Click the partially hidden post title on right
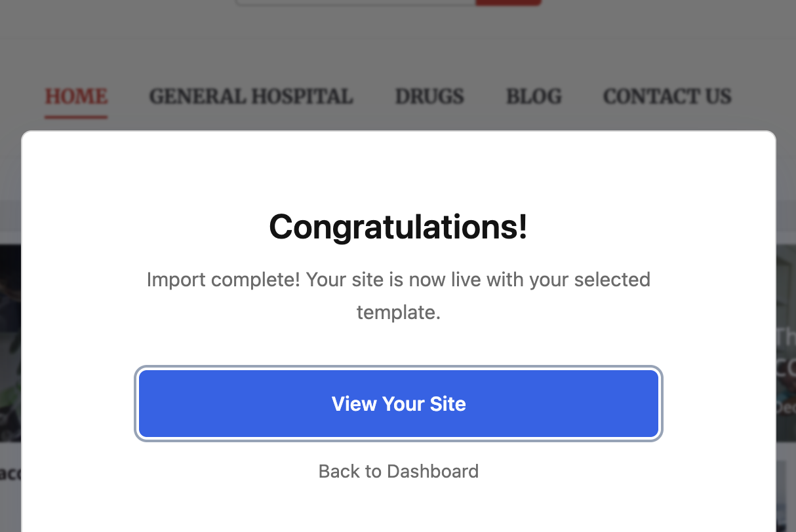The image size is (796, 532). pos(786,354)
